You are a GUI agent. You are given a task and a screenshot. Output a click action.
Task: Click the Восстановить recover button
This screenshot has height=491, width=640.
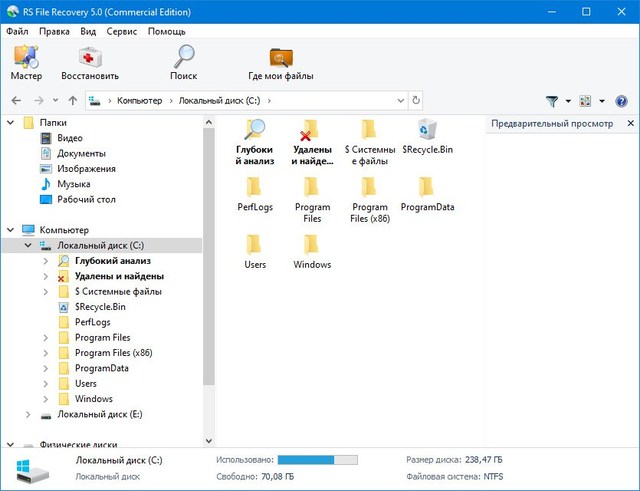click(x=89, y=62)
